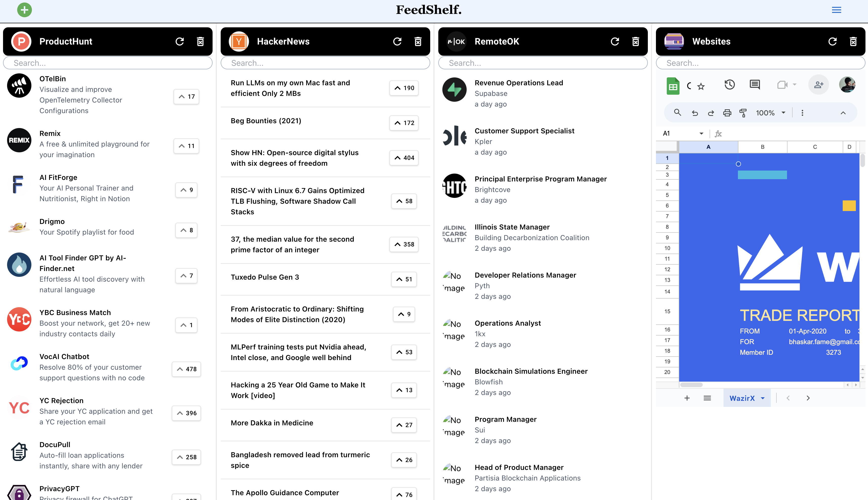Viewport: 868px width, 500px height.
Task: Upvote YC Rejection with 396 votes
Action: [187, 413]
